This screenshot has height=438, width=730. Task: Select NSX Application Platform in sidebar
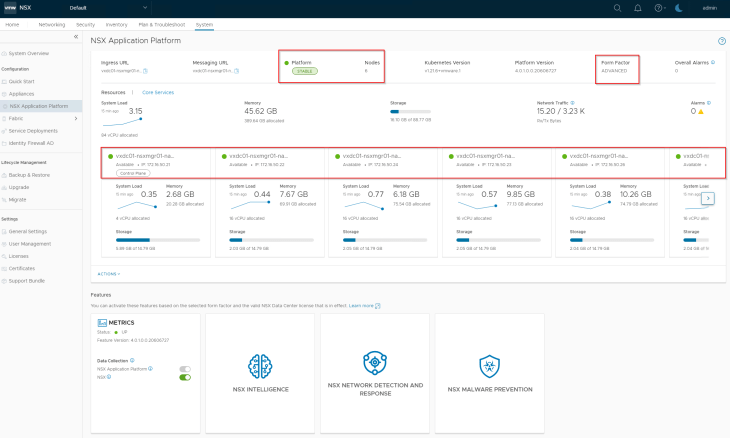(x=41, y=106)
